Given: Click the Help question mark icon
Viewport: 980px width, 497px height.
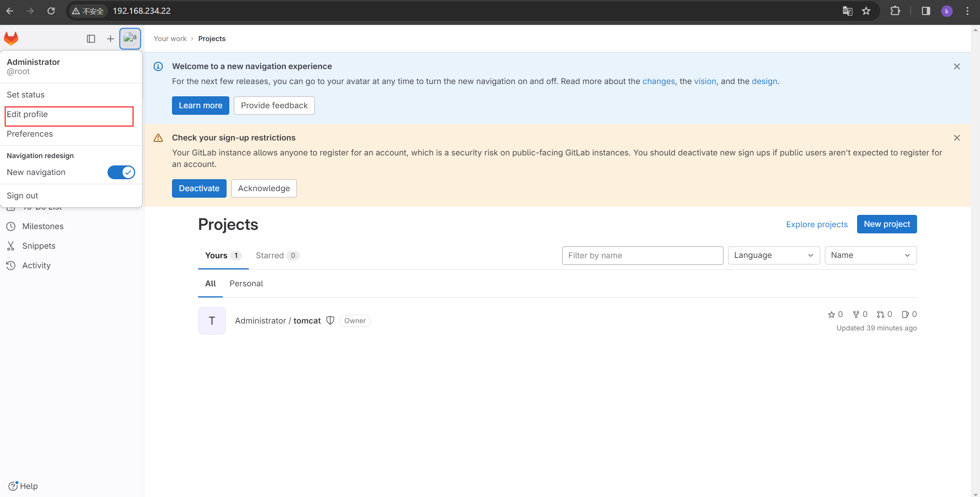Looking at the screenshot, I should click(x=13, y=486).
